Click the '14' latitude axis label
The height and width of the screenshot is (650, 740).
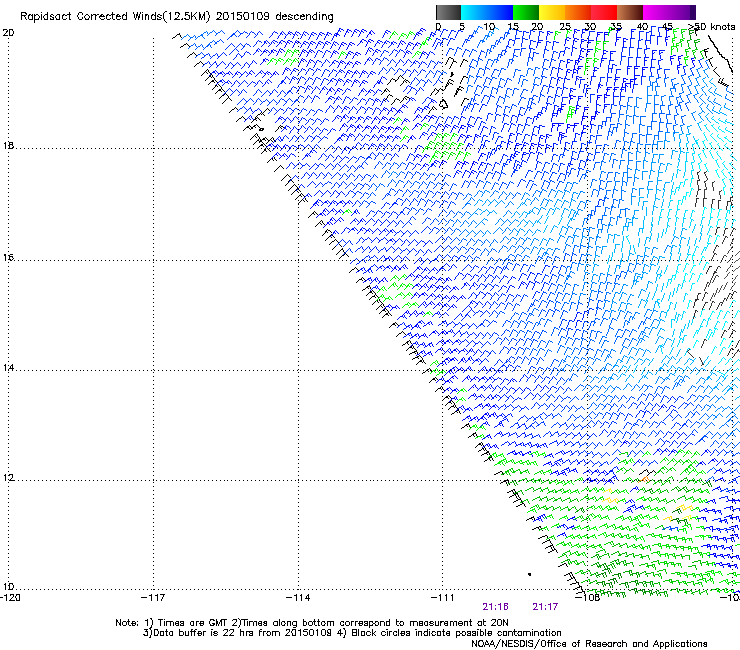click(8, 368)
